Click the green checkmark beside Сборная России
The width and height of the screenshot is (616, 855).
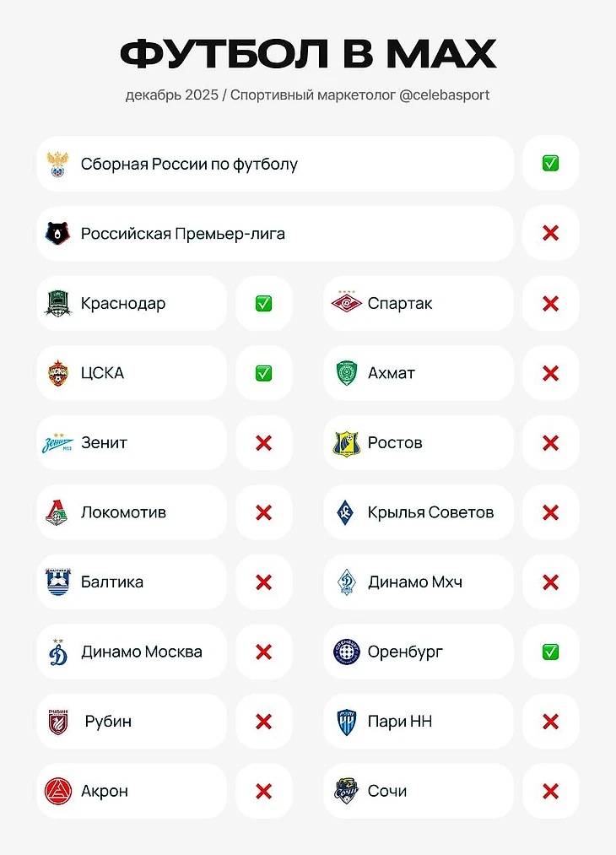(550, 164)
